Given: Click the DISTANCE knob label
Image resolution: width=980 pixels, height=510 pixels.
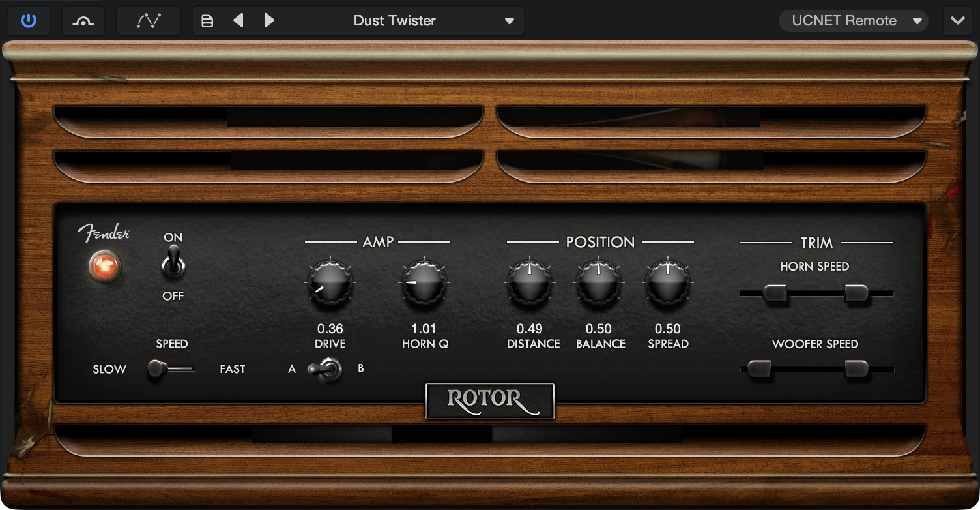Looking at the screenshot, I should pos(534,344).
